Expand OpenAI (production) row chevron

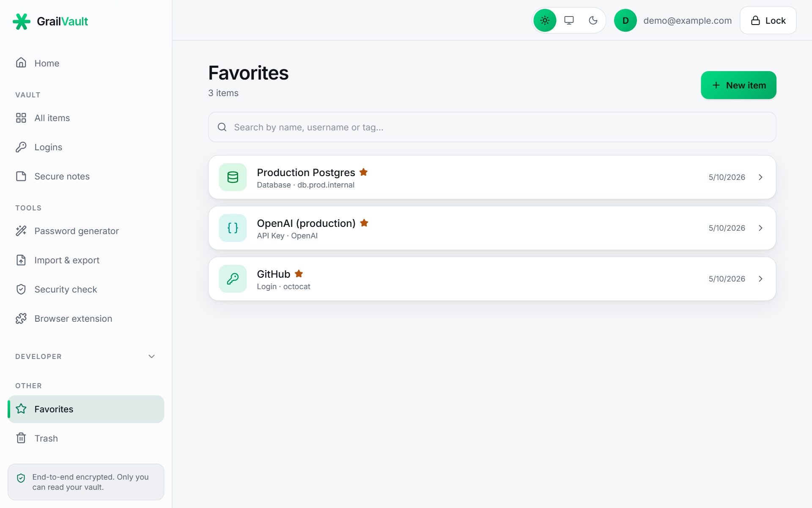(x=760, y=228)
